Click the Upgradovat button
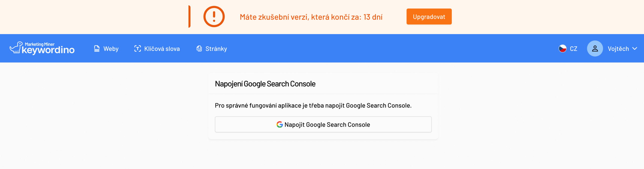 point(429,17)
